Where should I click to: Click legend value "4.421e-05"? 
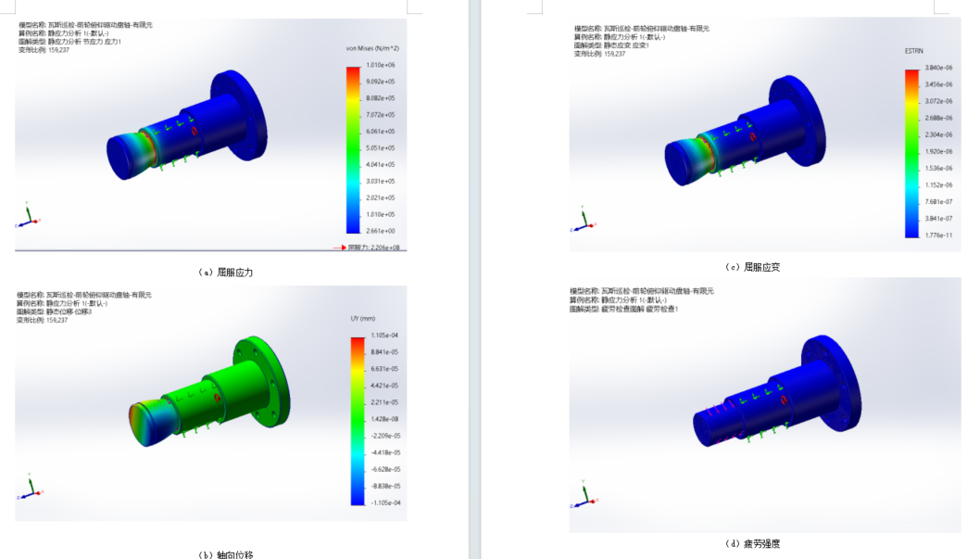click(x=384, y=386)
